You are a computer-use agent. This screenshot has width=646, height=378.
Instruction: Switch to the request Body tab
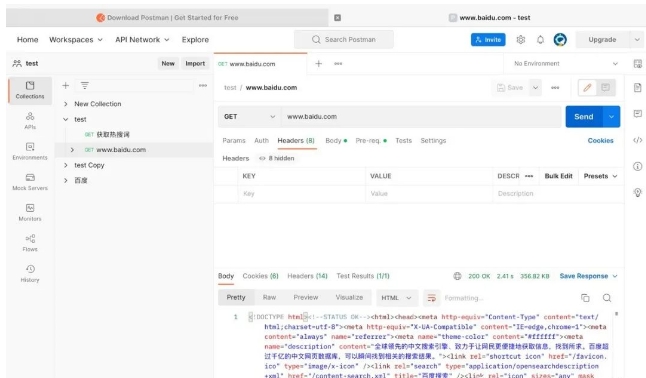tap(336, 141)
